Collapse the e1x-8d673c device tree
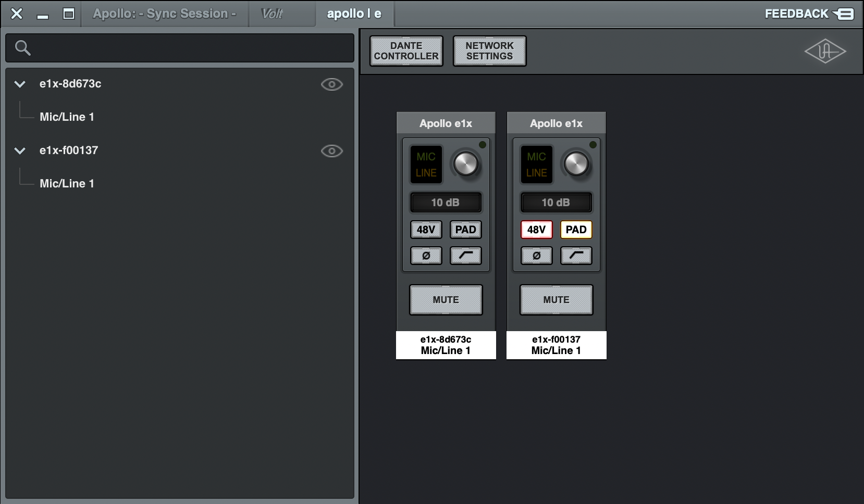 click(x=20, y=84)
